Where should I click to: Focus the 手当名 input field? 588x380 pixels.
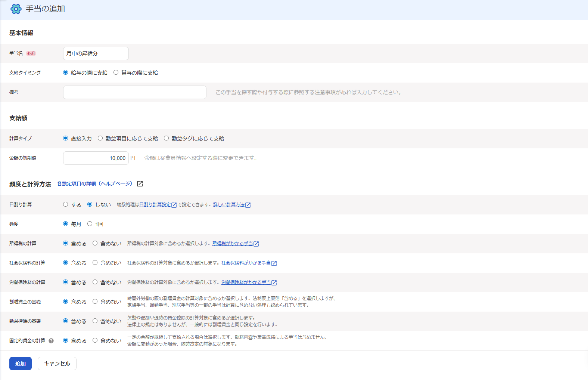pos(96,53)
